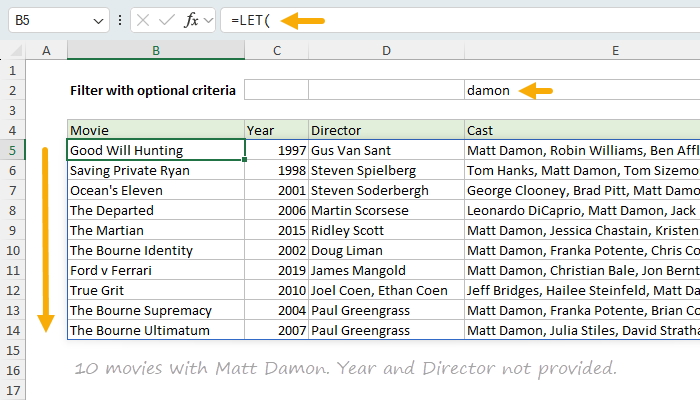Click the 'Gus Van Sant' director cell
Image resolution: width=700 pixels, height=400 pixels.
[386, 150]
